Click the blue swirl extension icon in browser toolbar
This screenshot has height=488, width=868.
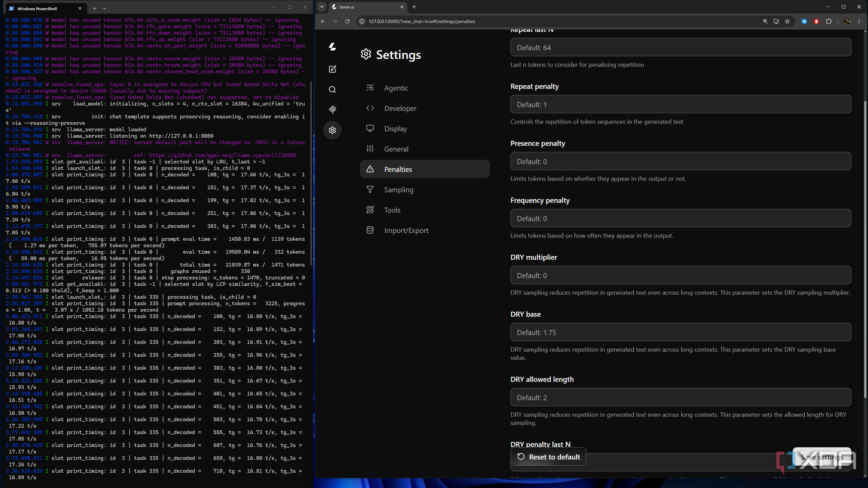(x=804, y=21)
